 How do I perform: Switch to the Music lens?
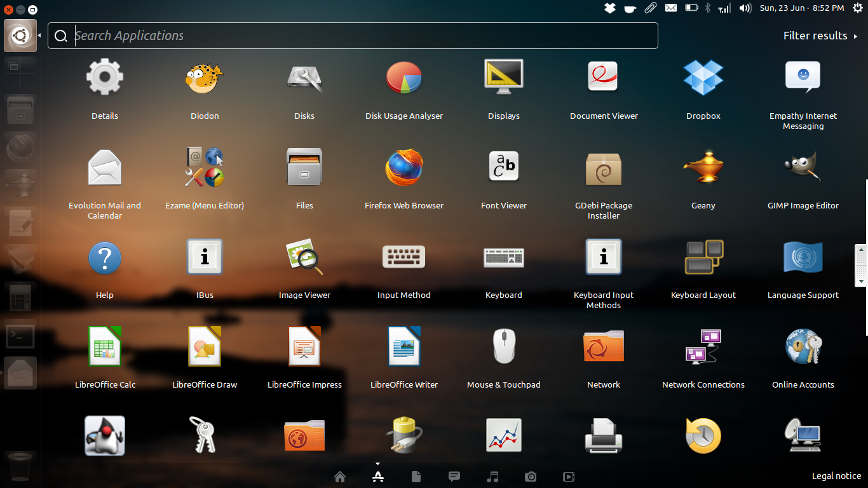click(x=492, y=477)
